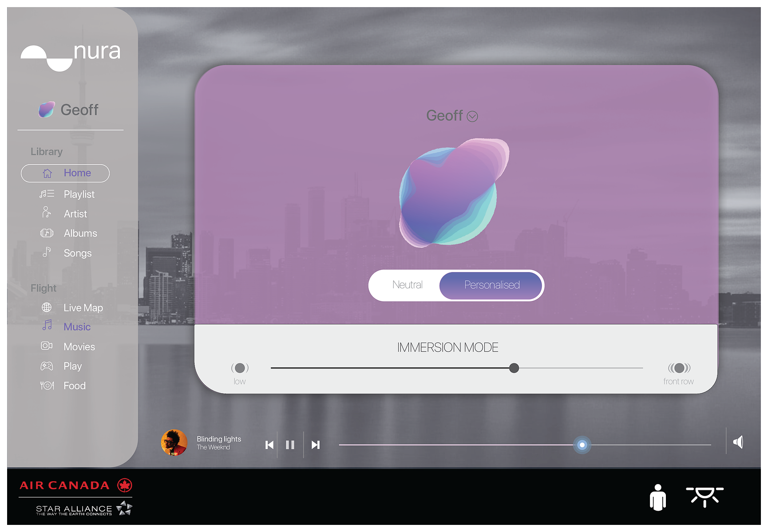
Task: Open Play games section
Action: (73, 366)
